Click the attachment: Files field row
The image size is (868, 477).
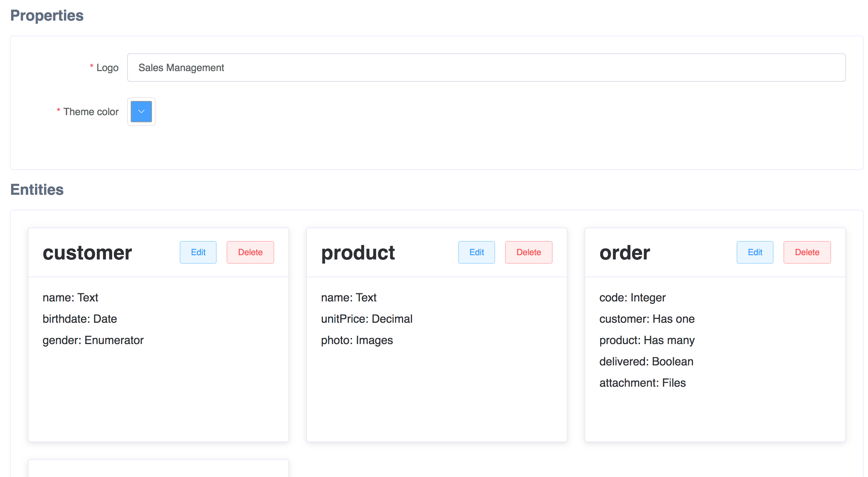(x=642, y=383)
